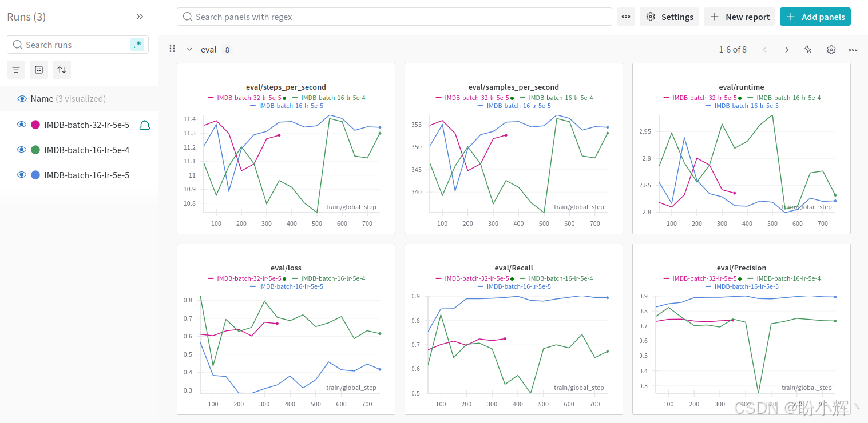This screenshot has height=423, width=868.
Task: Select the IMDB-batch-32-lr-5e-5 run name
Action: [x=87, y=125]
